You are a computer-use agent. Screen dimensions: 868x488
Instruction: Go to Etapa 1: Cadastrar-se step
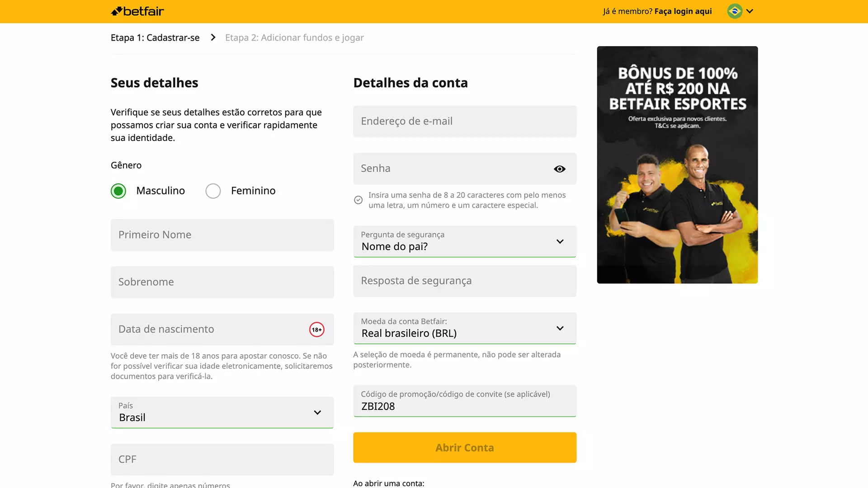point(155,38)
